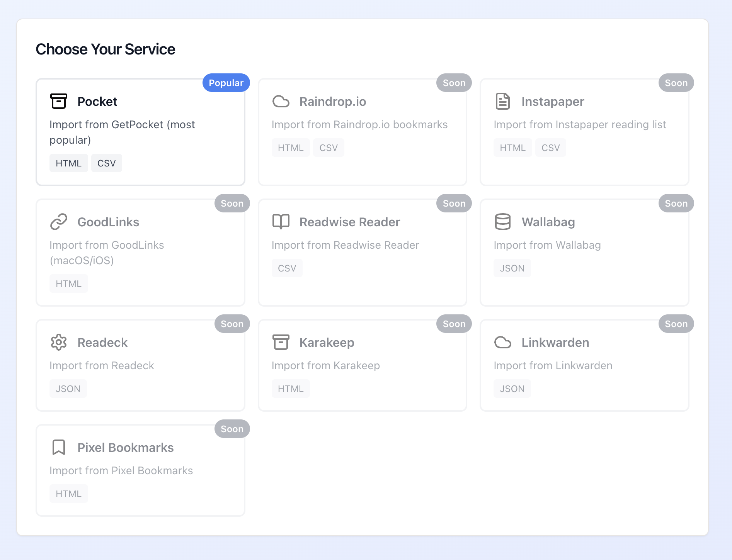
Task: Click the Readeck gear icon
Action: pos(59,342)
